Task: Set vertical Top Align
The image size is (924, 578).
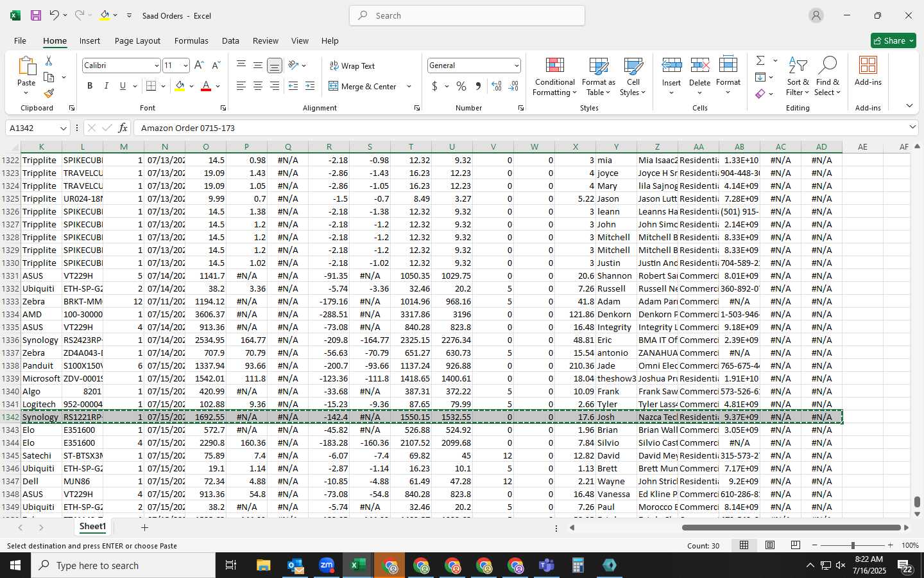Action: [x=241, y=66]
